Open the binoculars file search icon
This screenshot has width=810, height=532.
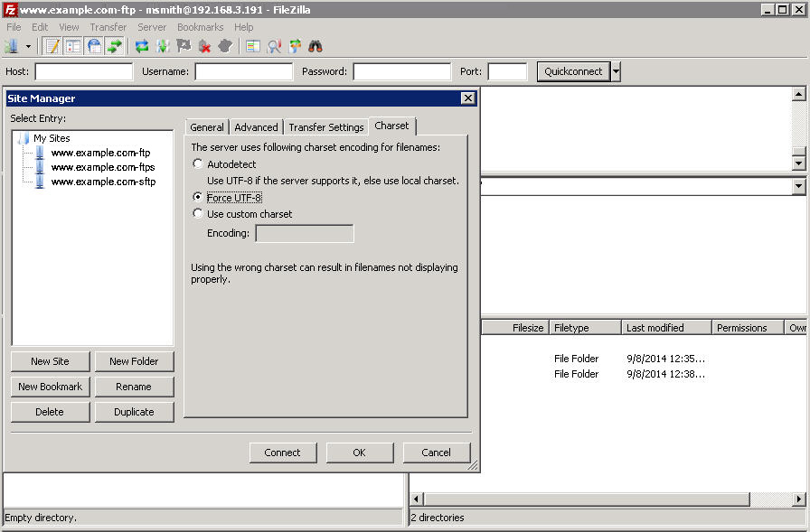316,46
